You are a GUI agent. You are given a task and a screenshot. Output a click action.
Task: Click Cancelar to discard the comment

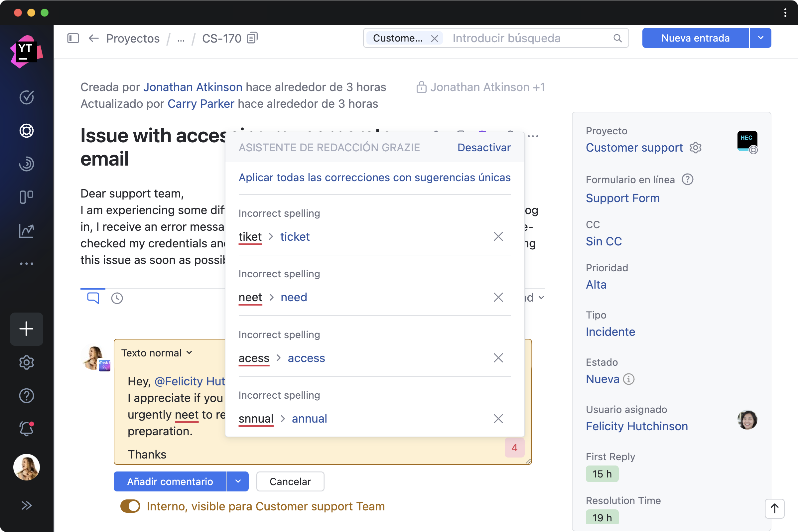click(290, 481)
